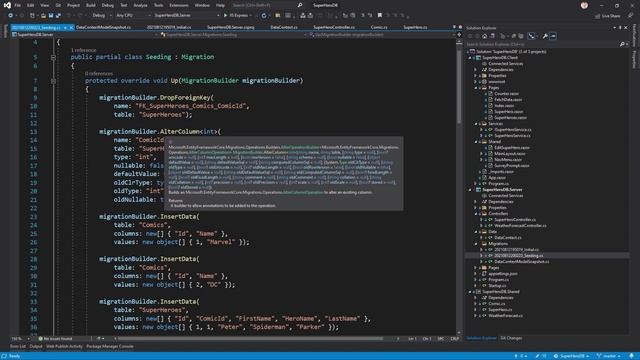Close the active Seeding.cs tab
640x360 pixels.
point(71,27)
